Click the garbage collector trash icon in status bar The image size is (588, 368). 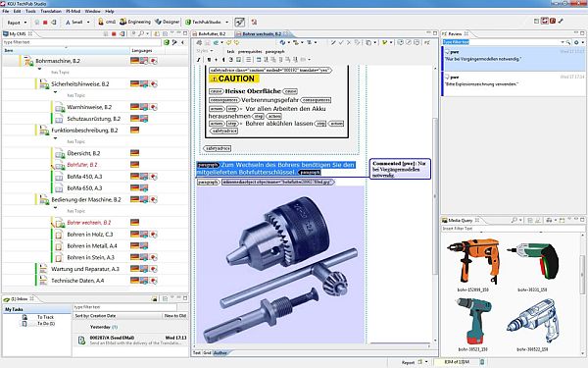click(481, 362)
